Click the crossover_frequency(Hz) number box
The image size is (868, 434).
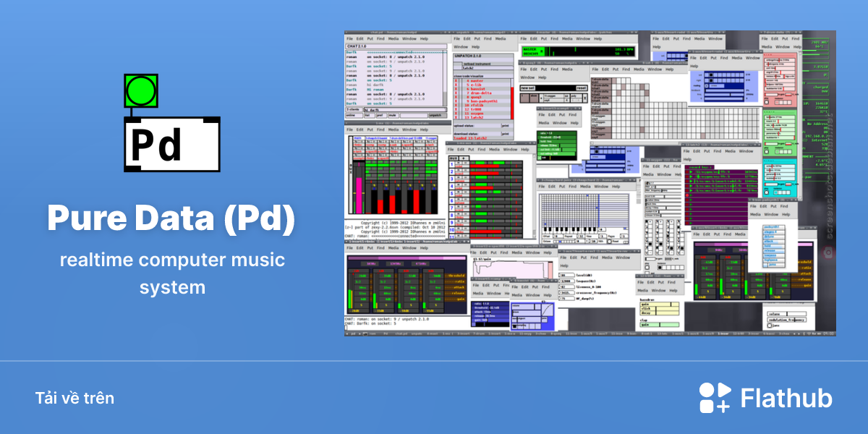(x=566, y=293)
